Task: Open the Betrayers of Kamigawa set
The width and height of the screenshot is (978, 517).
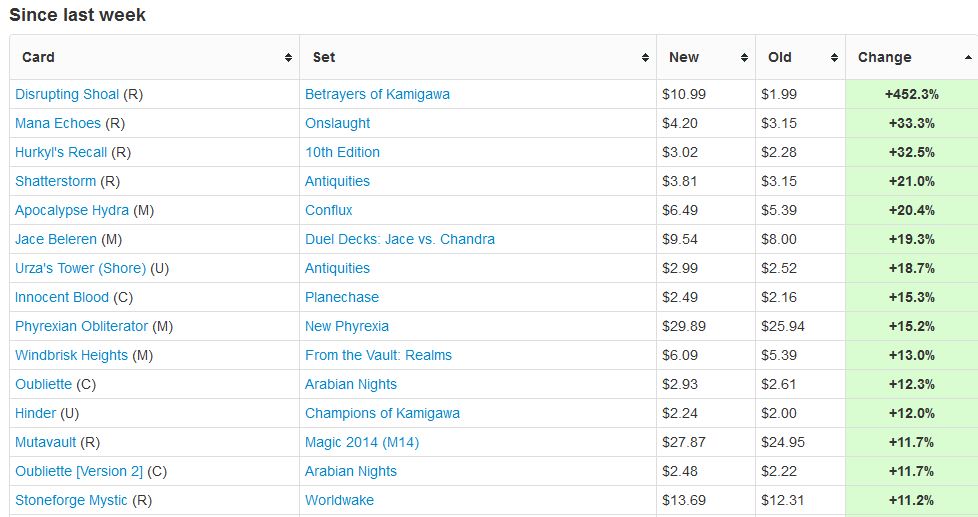Action: (377, 94)
